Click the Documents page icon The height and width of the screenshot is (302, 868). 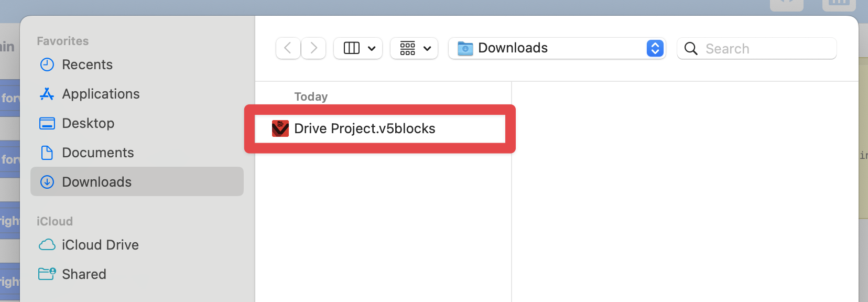tap(47, 153)
